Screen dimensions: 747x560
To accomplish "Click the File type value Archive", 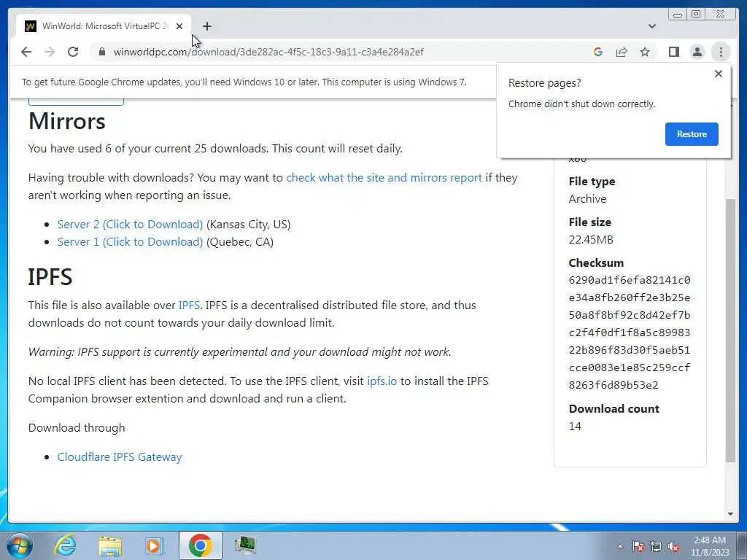I will click(x=587, y=199).
